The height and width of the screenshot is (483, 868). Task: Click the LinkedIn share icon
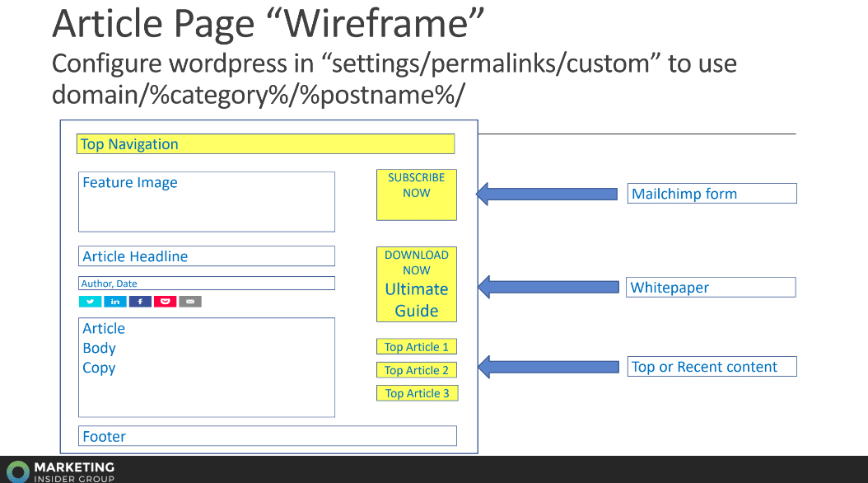(x=115, y=302)
